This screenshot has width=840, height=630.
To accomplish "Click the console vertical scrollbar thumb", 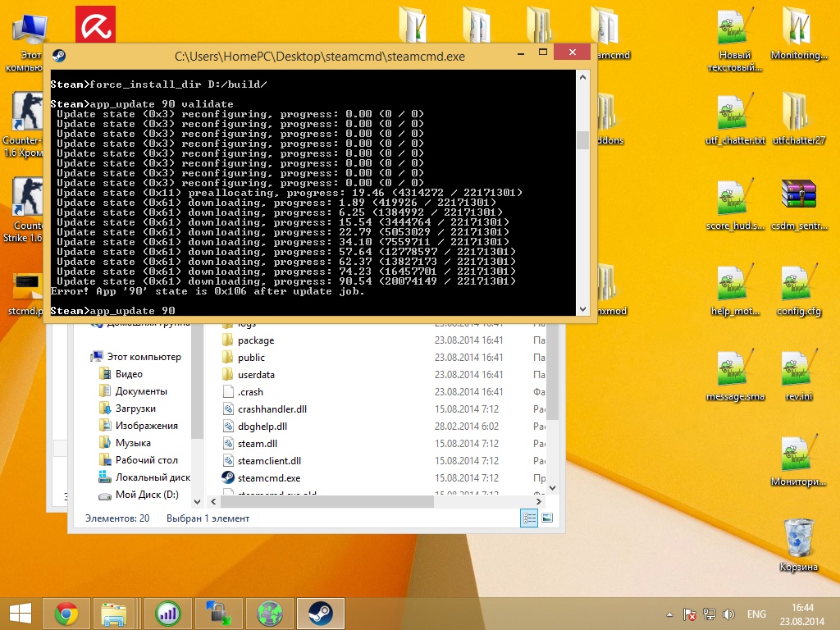I will pos(582,140).
